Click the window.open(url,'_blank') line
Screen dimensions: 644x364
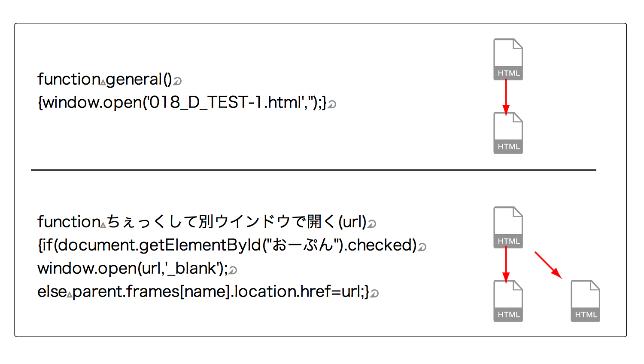133,269
